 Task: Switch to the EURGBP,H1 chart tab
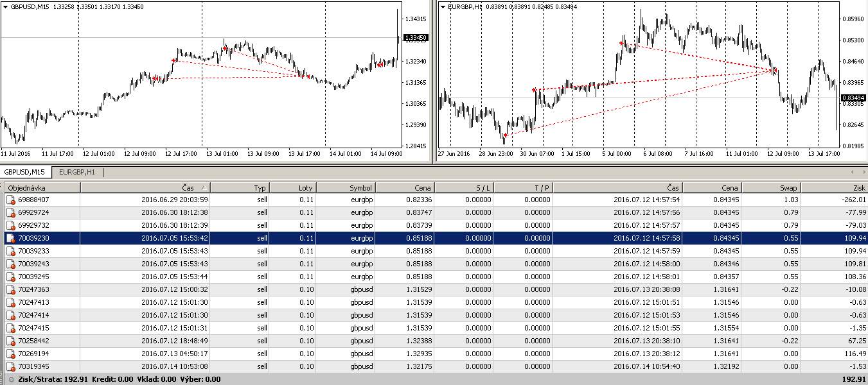coord(77,172)
